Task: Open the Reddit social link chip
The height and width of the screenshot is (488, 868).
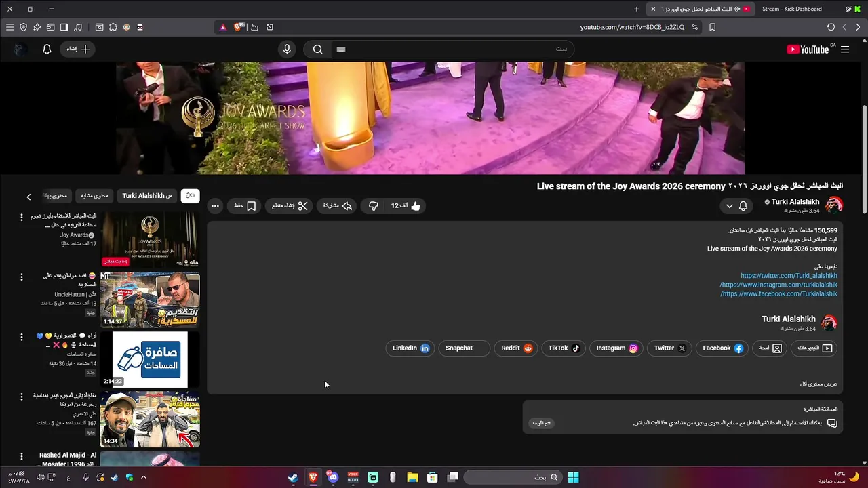Action: [517, 348]
